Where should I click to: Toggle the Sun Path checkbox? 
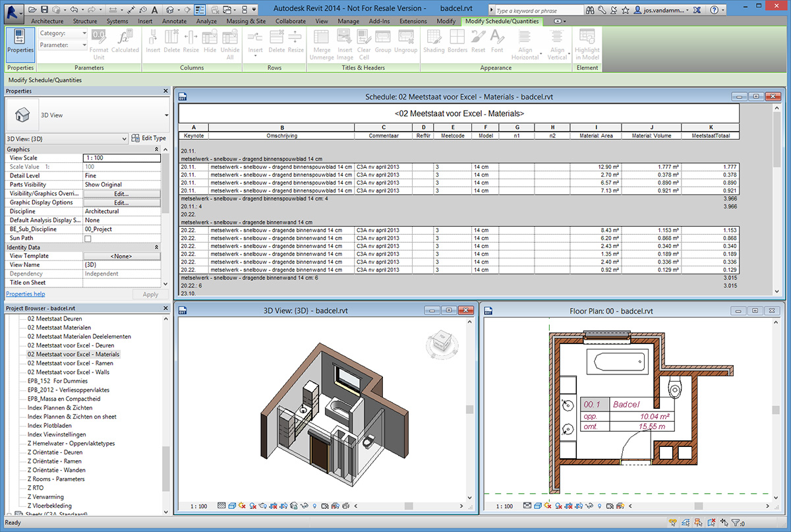87,238
